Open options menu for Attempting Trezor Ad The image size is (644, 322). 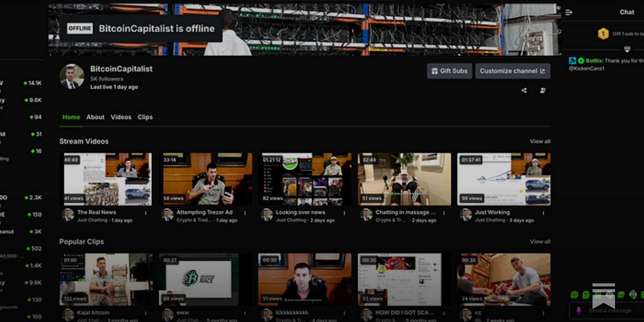pyautogui.click(x=245, y=213)
